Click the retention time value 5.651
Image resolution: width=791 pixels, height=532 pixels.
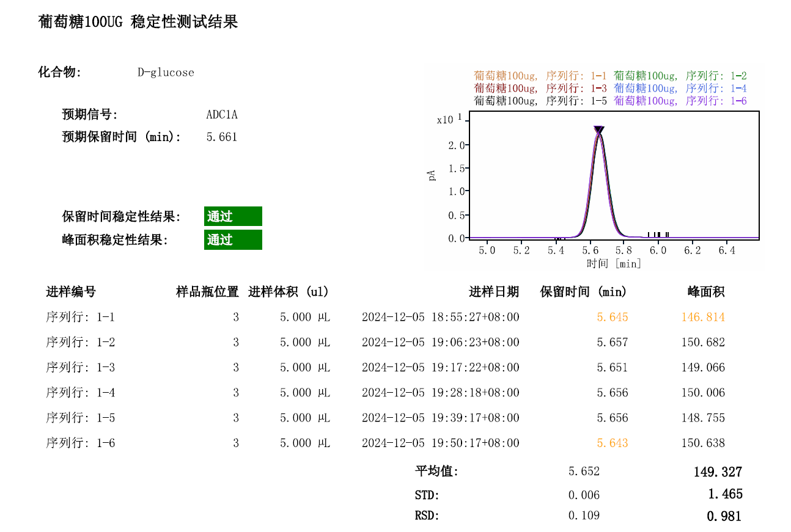(x=613, y=367)
